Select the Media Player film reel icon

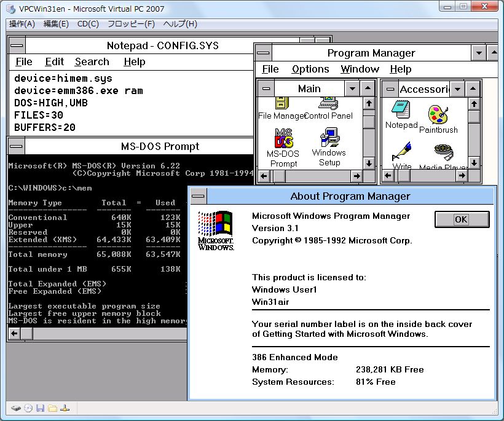(x=444, y=152)
